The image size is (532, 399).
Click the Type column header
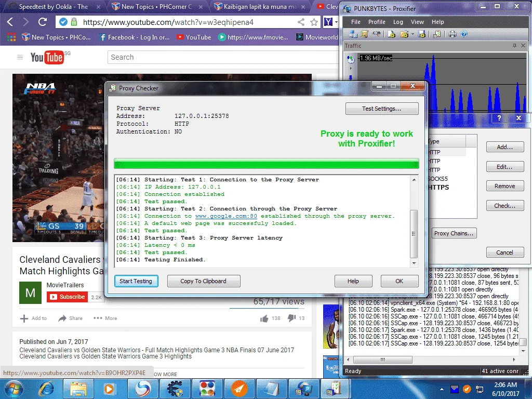pos(446,141)
